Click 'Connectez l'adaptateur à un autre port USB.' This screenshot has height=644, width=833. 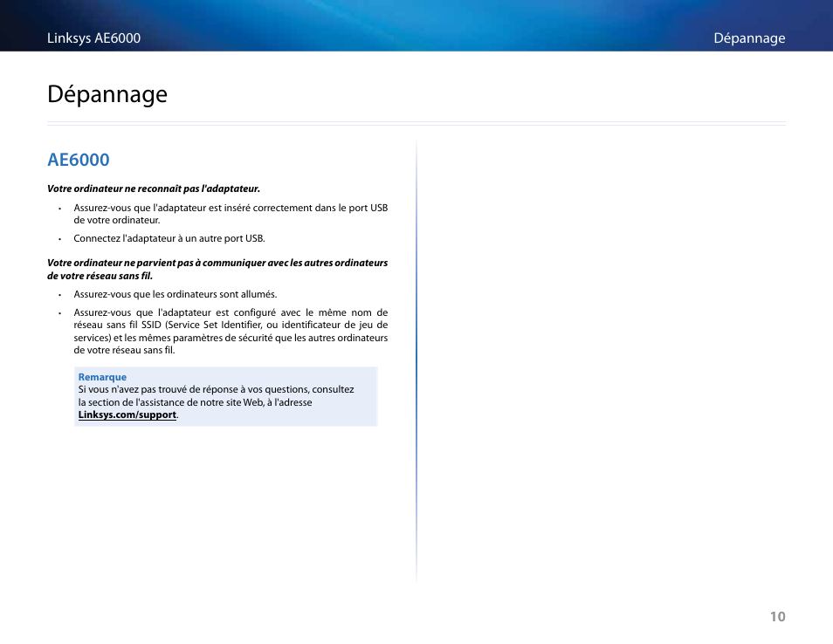click(x=169, y=238)
